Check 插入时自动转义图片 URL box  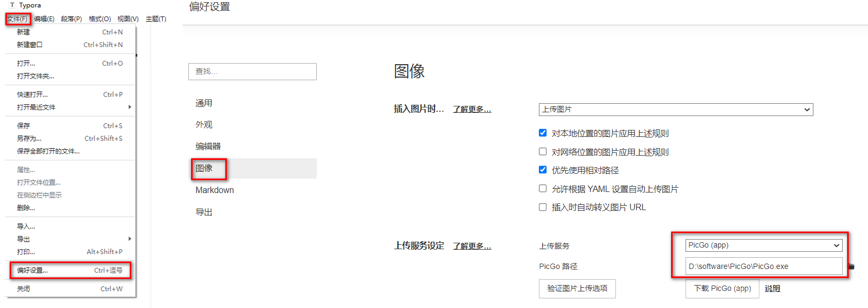[x=543, y=207]
